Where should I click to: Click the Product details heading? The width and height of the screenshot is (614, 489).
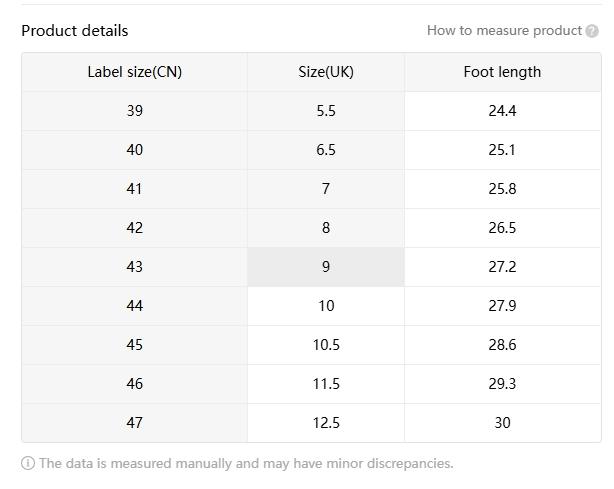click(x=75, y=31)
